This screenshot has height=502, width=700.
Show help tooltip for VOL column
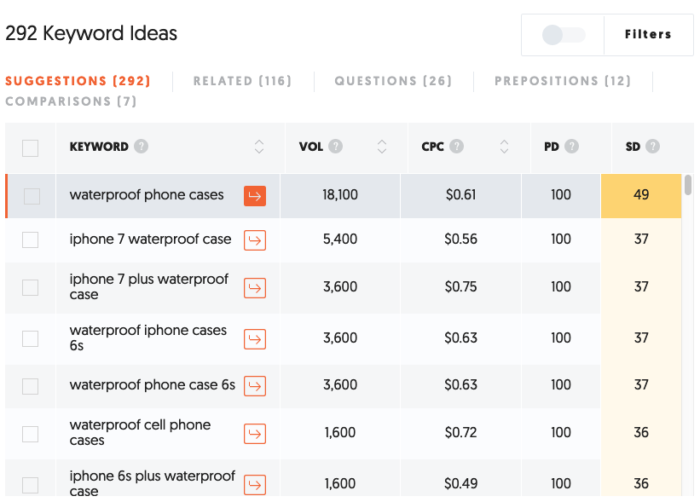click(335, 146)
